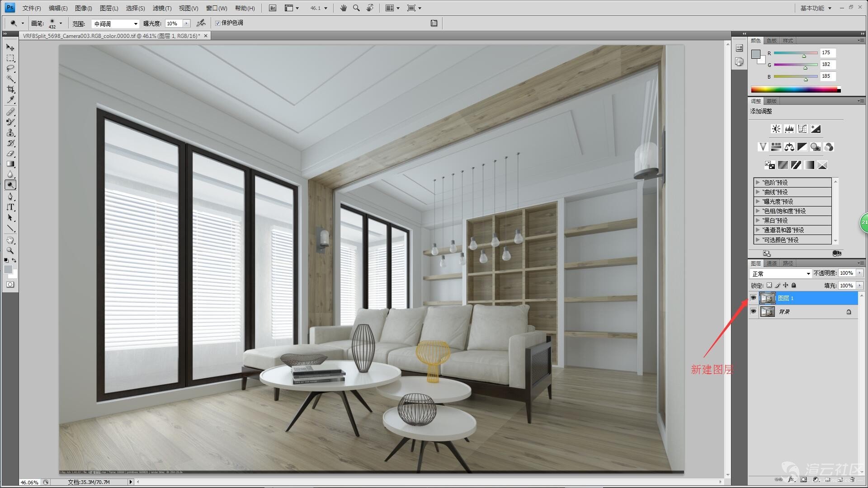The height and width of the screenshot is (488, 868).
Task: Add a Curves adjustment
Action: (x=802, y=129)
